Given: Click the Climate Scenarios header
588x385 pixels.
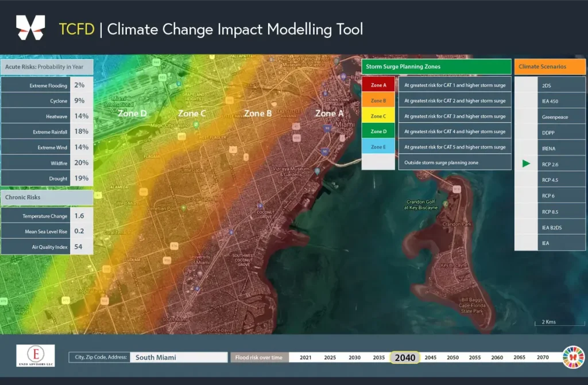Looking at the screenshot, I should click(550, 67).
